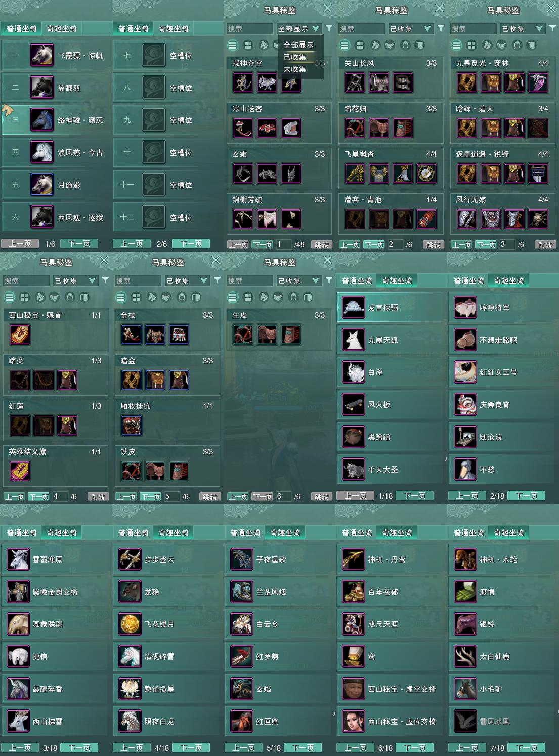559x756 pixels.
Task: Select the 飞花镂月 golden orb icon
Action: coord(130,624)
